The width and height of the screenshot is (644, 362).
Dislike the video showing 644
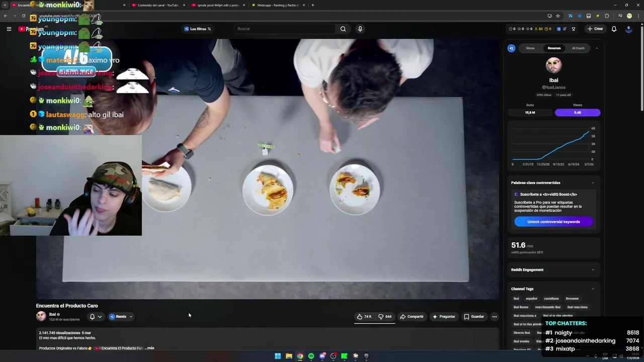[385, 317]
